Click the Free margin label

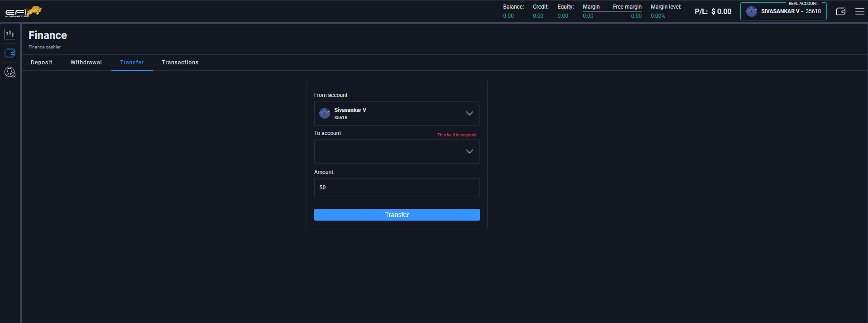coord(627,7)
